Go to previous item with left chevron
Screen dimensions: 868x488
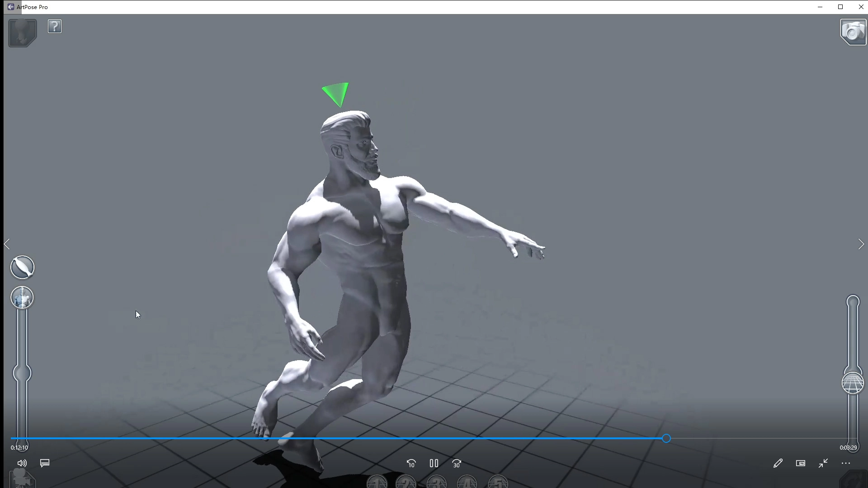point(7,244)
